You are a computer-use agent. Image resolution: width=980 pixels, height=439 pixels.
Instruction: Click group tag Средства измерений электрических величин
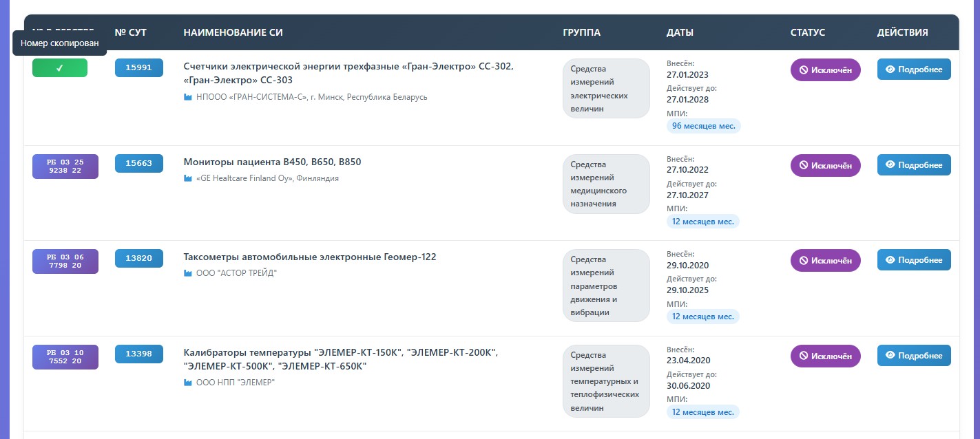coord(606,89)
